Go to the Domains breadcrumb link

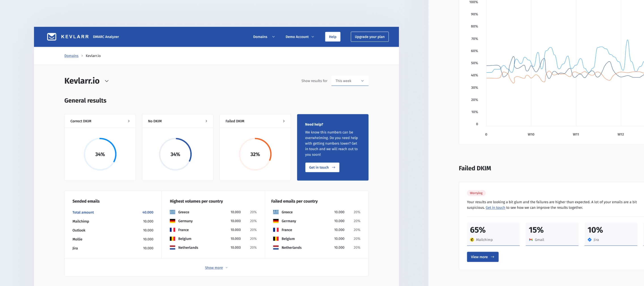71,56
